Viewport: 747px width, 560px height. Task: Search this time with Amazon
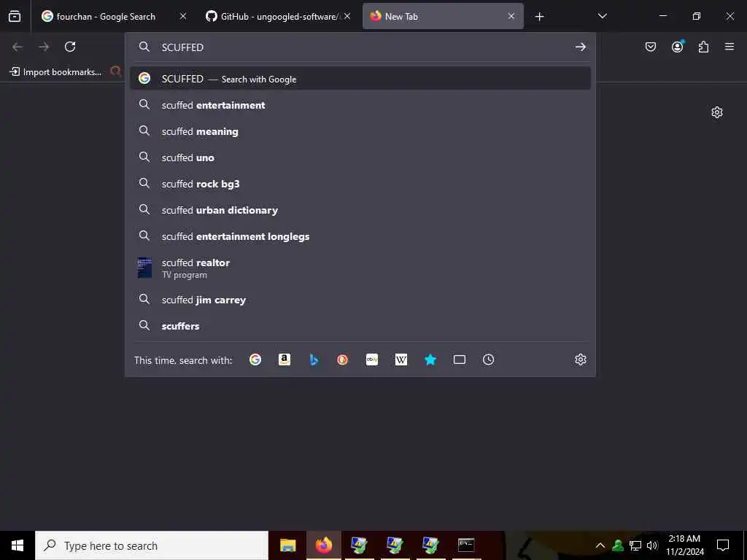(285, 360)
